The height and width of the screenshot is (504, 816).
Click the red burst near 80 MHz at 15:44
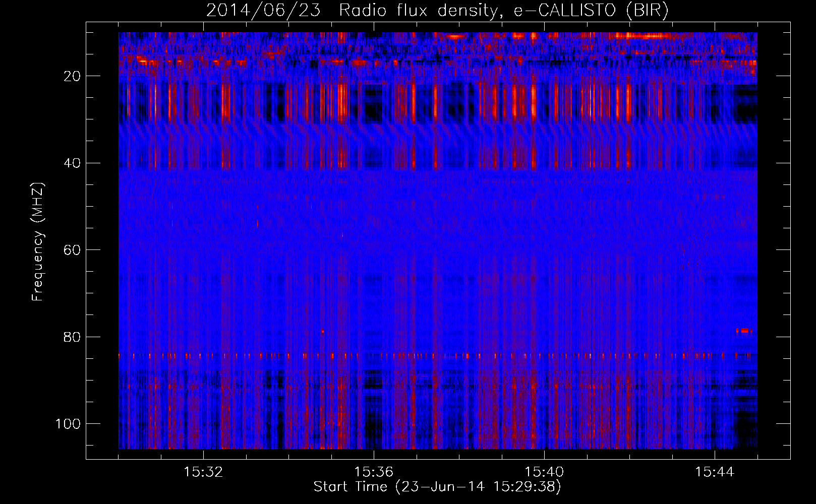pos(744,331)
